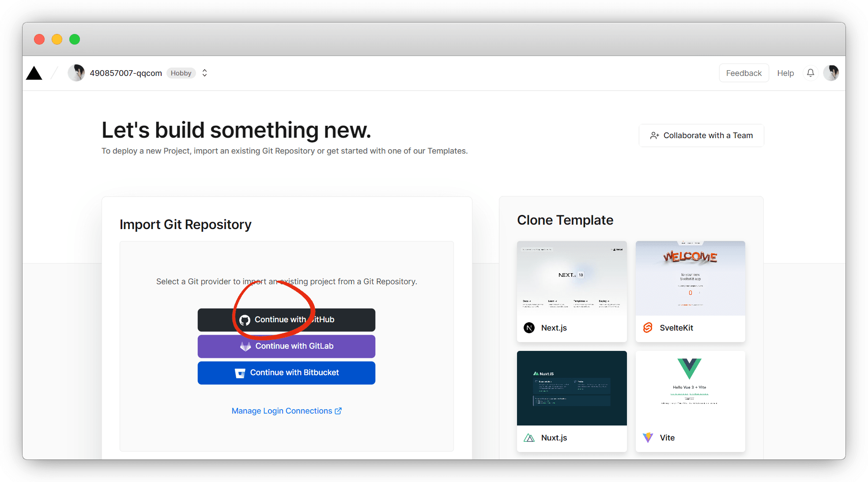
Task: Click the Next.js logo icon
Action: (x=529, y=328)
